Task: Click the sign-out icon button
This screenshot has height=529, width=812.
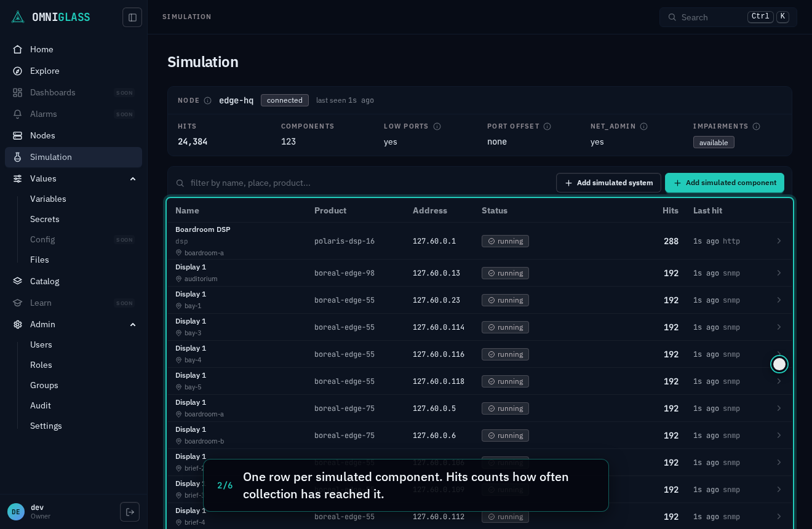Action: [x=130, y=512]
